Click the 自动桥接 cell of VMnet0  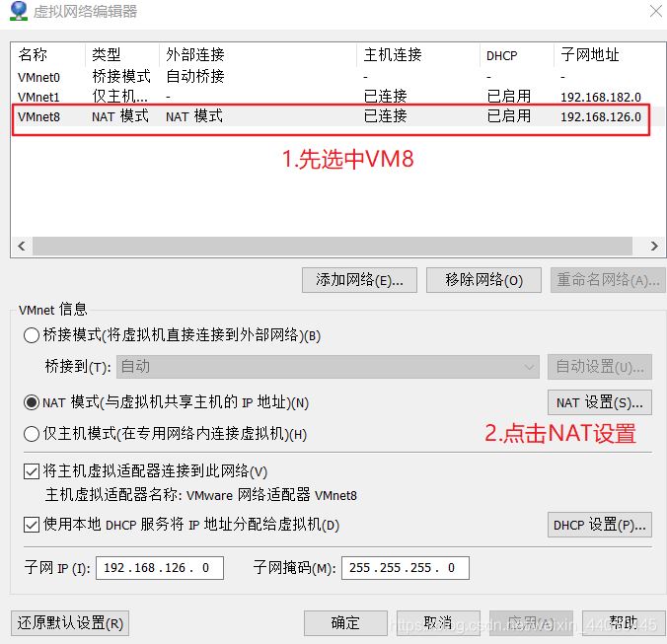(x=195, y=77)
